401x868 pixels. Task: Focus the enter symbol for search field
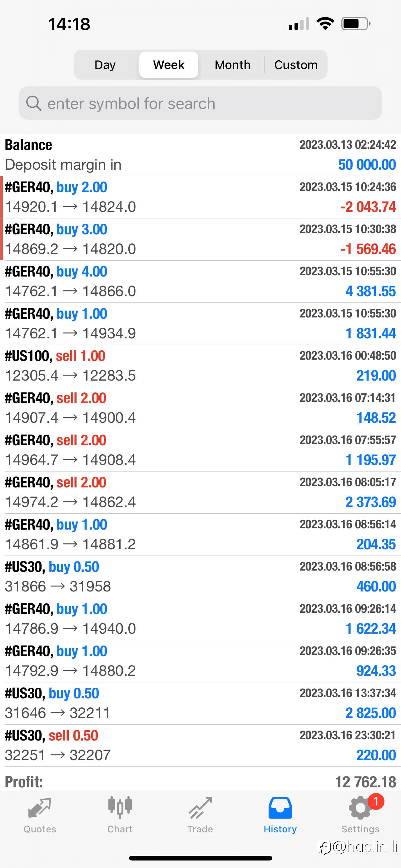pos(200,103)
